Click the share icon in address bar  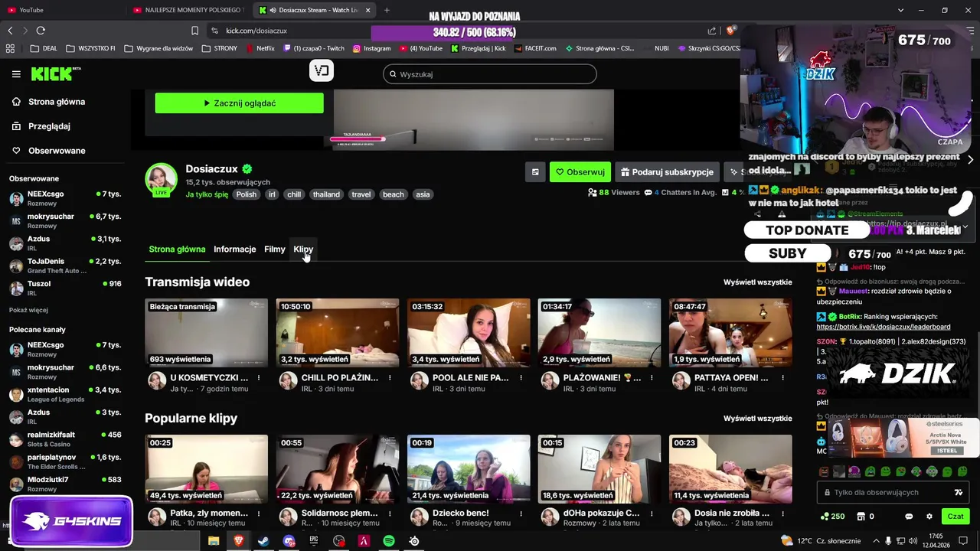pos(712,31)
